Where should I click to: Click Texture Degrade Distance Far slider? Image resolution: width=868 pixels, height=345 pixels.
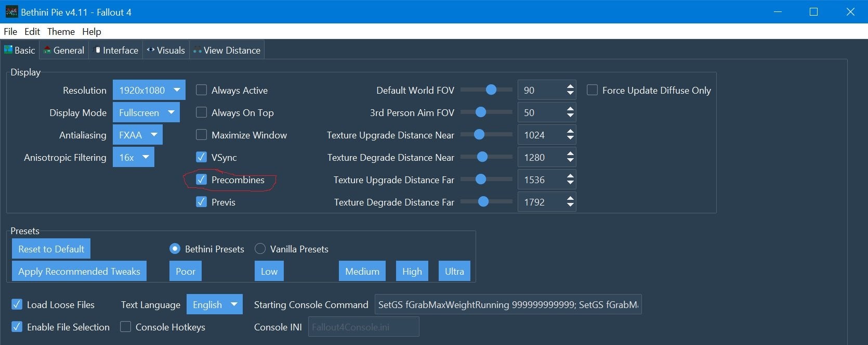click(x=486, y=202)
